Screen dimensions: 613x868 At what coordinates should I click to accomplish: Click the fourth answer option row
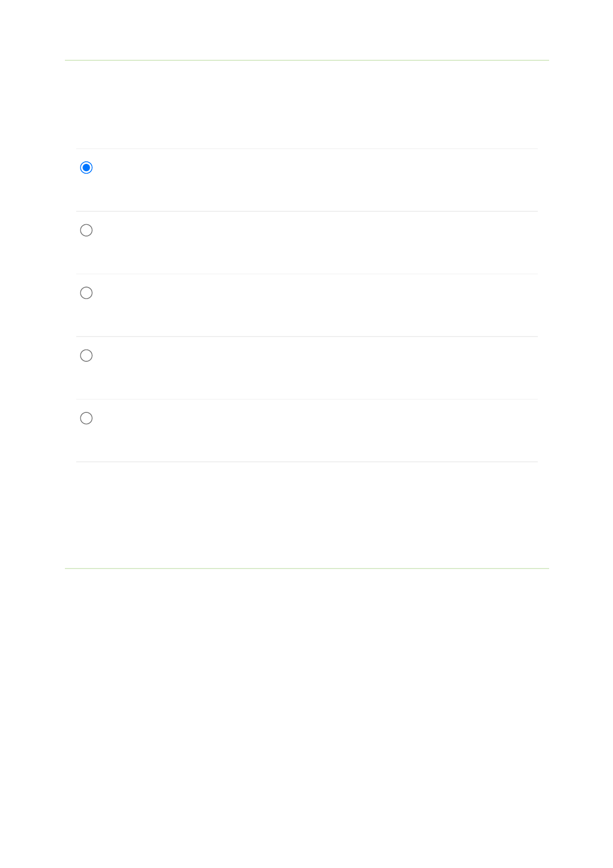[x=306, y=368]
